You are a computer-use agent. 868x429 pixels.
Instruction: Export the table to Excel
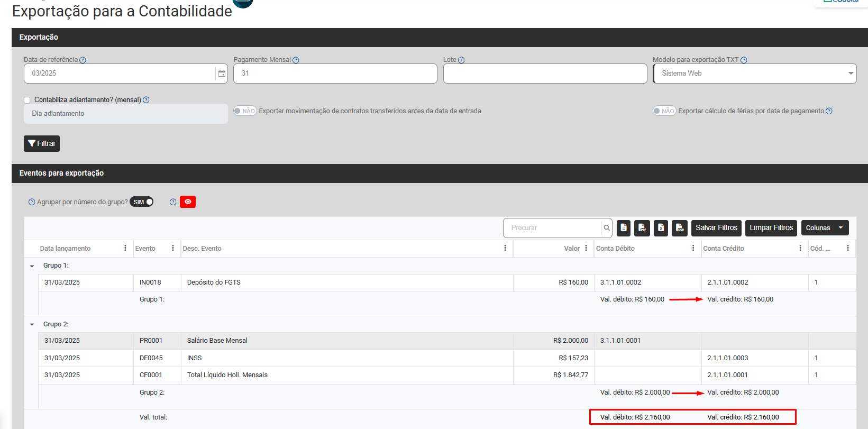tap(661, 228)
